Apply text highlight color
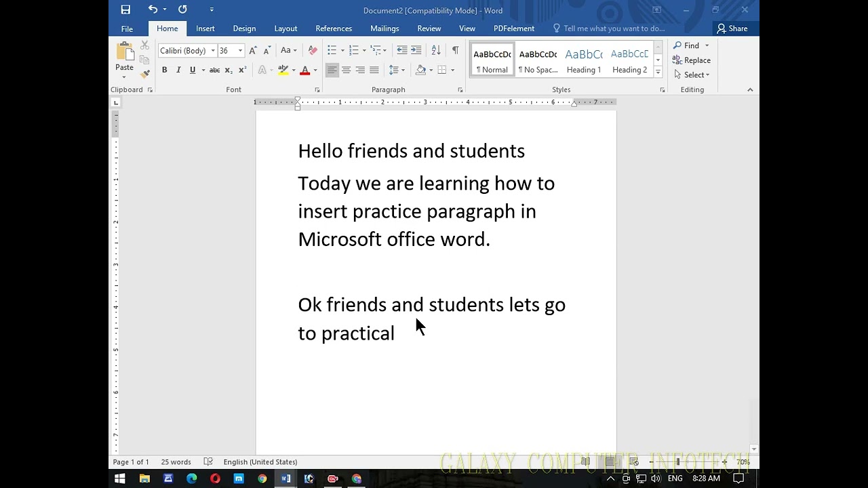This screenshot has width=868, height=488. click(x=283, y=70)
